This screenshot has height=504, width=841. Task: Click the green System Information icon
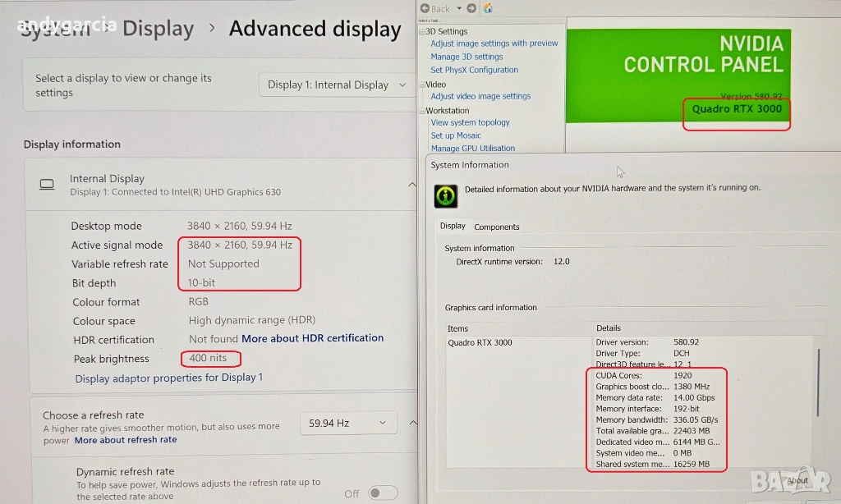444,196
